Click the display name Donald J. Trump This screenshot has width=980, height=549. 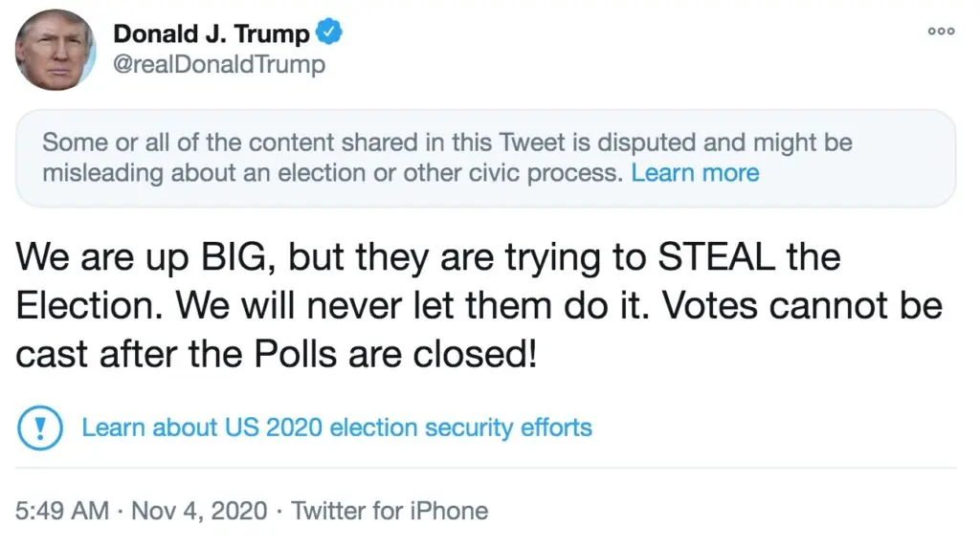click(212, 33)
